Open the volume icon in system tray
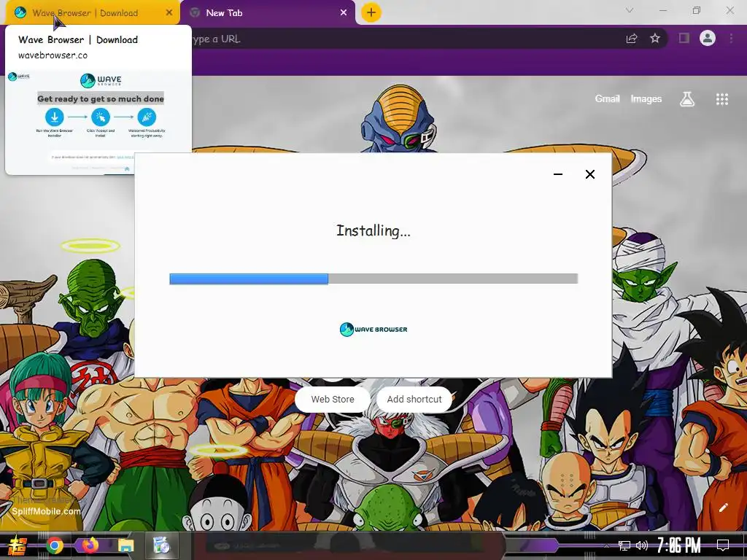This screenshot has width=747, height=560. (x=642, y=545)
